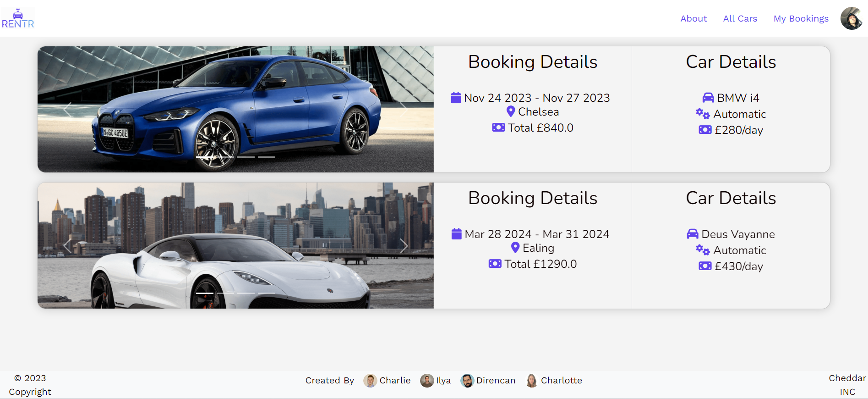
Task: Click location pin icon beside Ealing
Action: pos(515,248)
